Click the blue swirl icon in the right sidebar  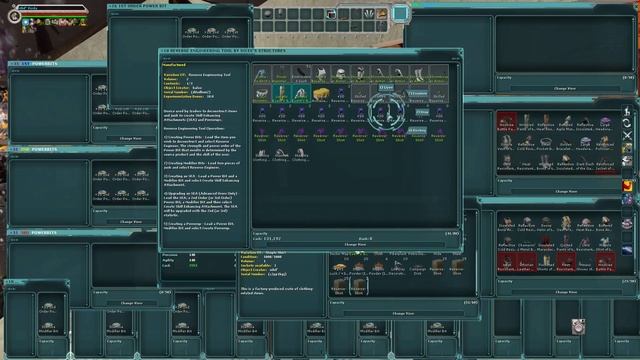(x=627, y=199)
